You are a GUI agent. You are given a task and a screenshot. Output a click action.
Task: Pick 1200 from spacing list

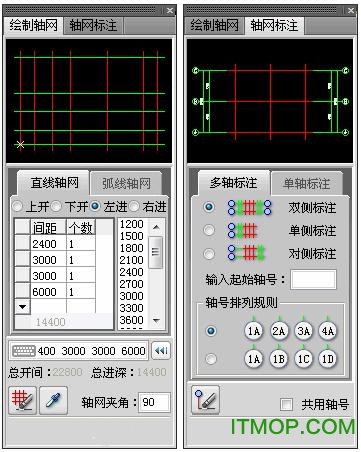(131, 224)
